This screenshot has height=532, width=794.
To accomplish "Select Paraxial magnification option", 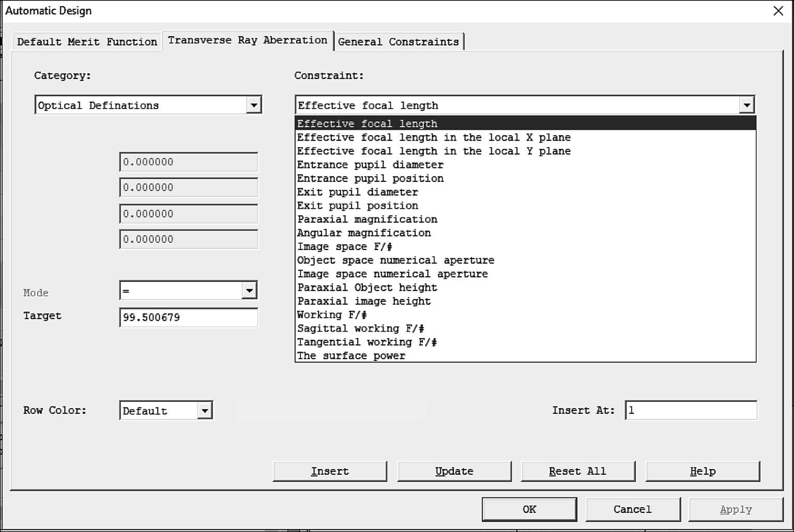I will 367,220.
